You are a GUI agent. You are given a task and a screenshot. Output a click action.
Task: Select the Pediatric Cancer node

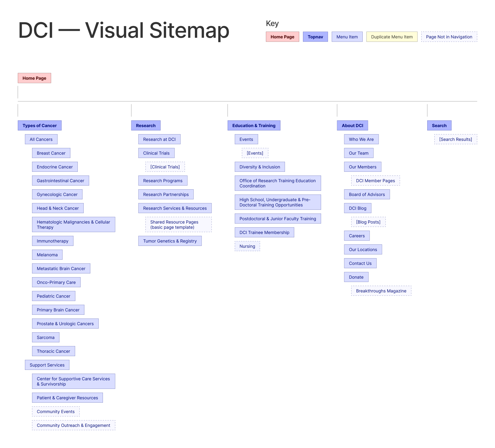click(53, 296)
